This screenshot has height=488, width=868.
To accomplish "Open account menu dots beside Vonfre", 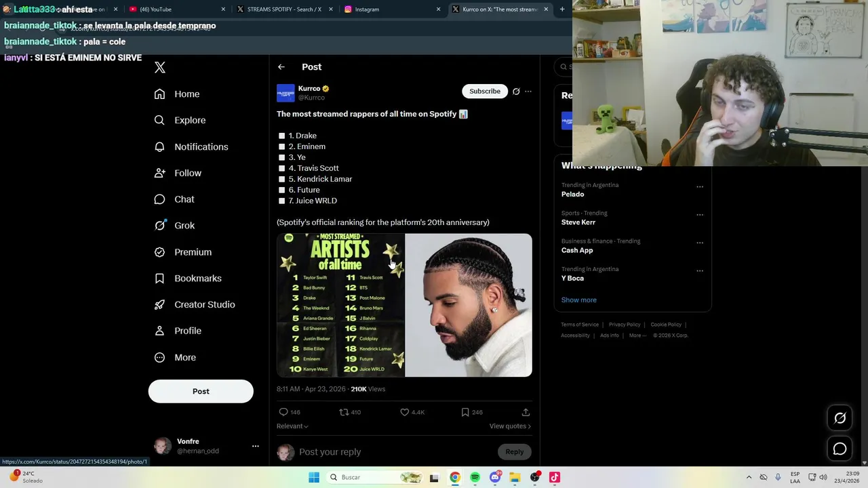I will click(x=256, y=446).
